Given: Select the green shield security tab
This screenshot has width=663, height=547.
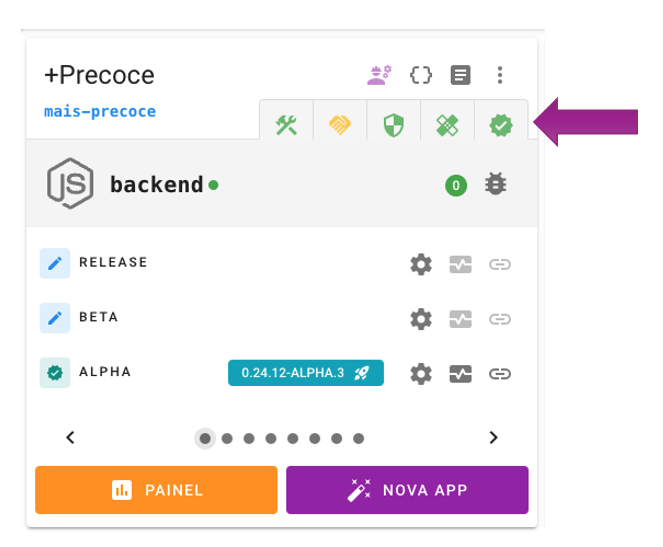Looking at the screenshot, I should click(x=393, y=125).
